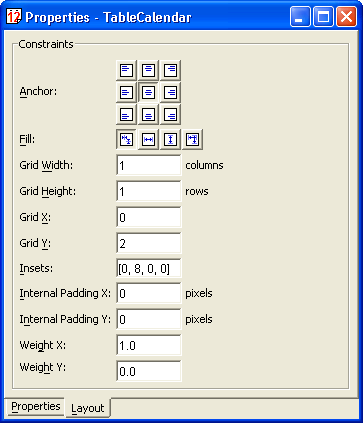Image resolution: width=363 pixels, height=423 pixels.
Task: Click the Grid Width input field
Action: coord(149,165)
